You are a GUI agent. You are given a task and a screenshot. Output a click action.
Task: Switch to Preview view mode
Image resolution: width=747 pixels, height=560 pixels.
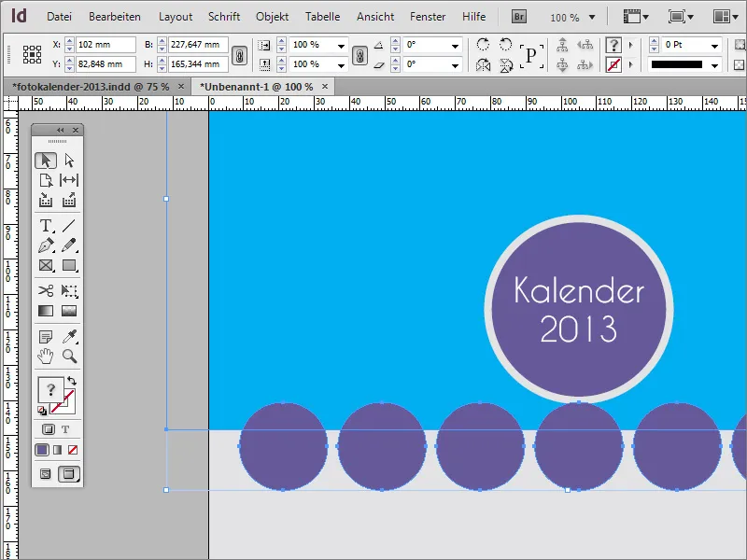point(69,474)
